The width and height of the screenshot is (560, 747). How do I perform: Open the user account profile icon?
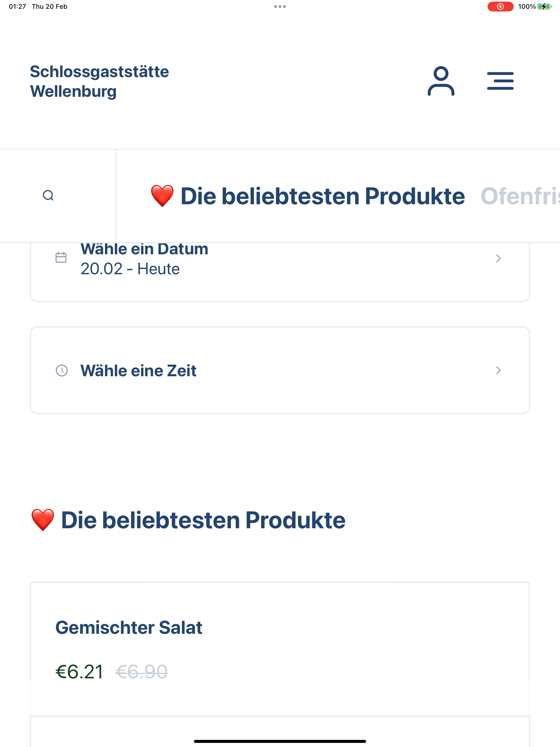[441, 81]
